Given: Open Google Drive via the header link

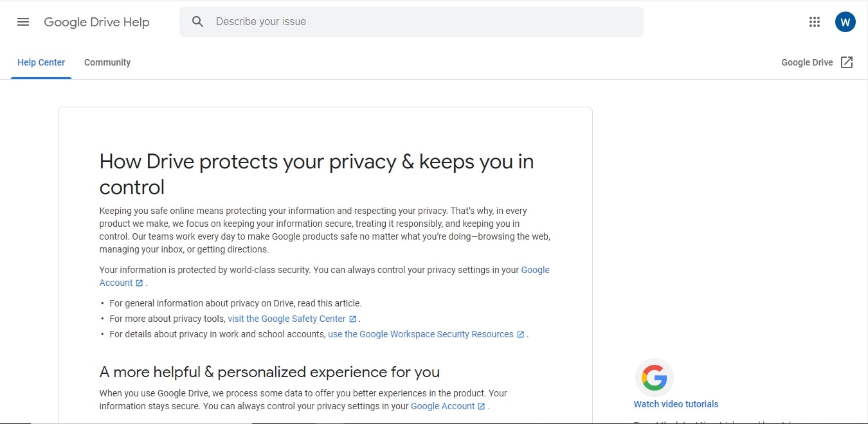Looking at the screenshot, I should [806, 62].
